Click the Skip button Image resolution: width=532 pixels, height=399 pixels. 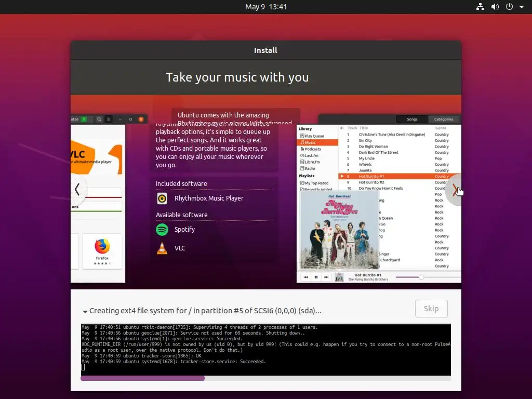click(431, 309)
